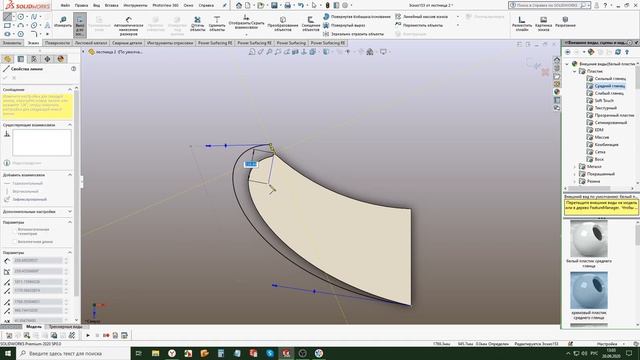Select the Arc sketch tool
Screen dimensions: 640x360
point(21,25)
